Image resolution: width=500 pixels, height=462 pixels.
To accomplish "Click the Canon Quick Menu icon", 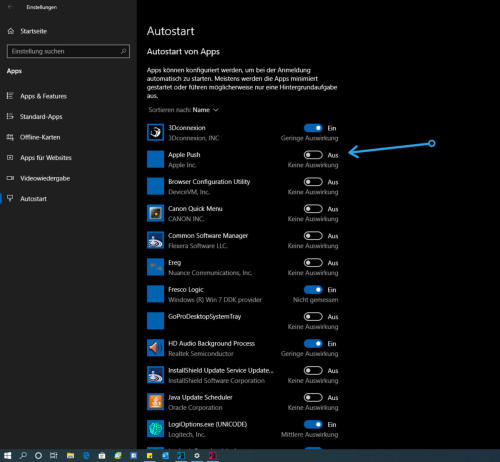I will click(155, 213).
